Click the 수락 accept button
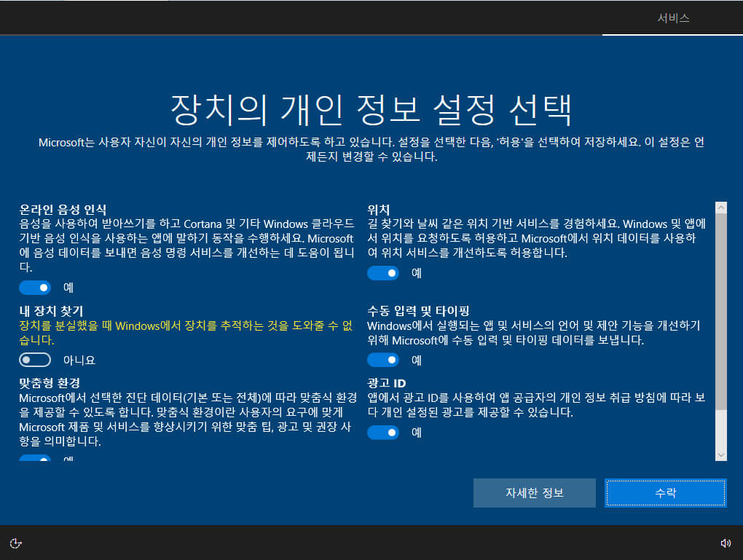This screenshot has width=743, height=560. (x=666, y=493)
